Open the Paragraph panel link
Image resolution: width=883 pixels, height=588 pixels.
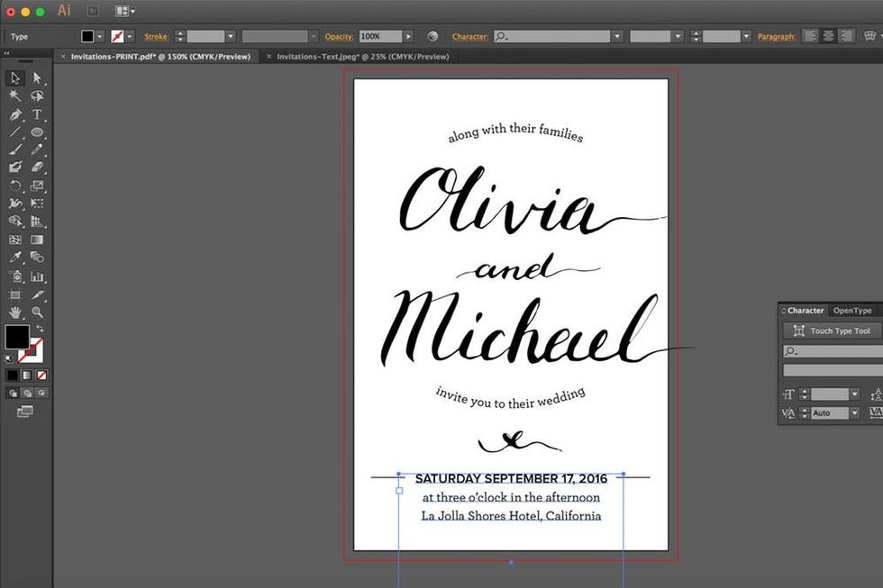[776, 37]
